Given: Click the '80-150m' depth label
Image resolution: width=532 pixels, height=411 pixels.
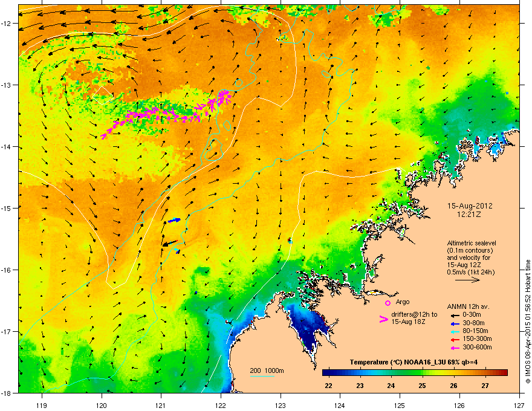Looking at the screenshot, I should point(475,331).
